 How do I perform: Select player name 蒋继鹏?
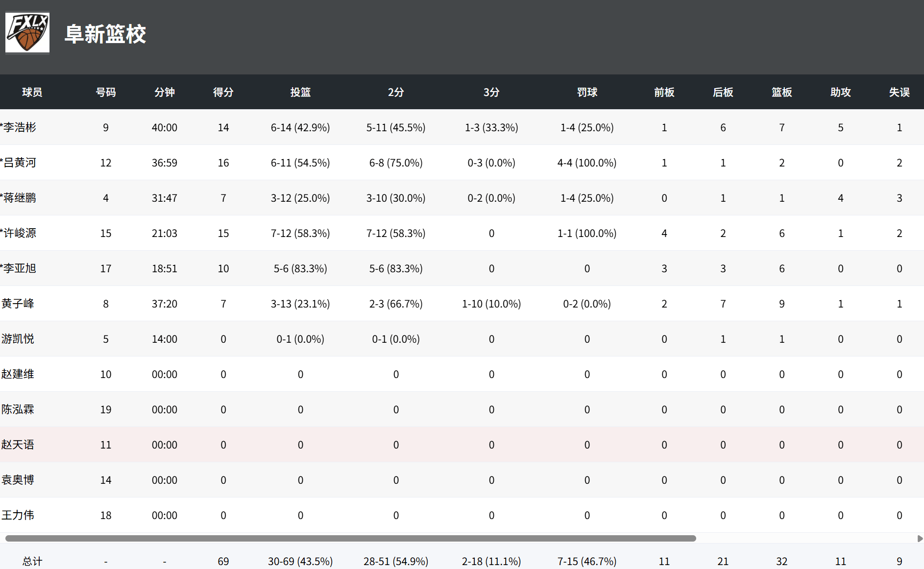pos(20,198)
